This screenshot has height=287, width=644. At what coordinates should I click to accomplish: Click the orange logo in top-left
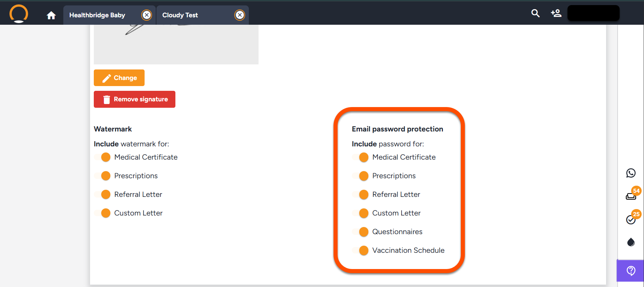[19, 14]
